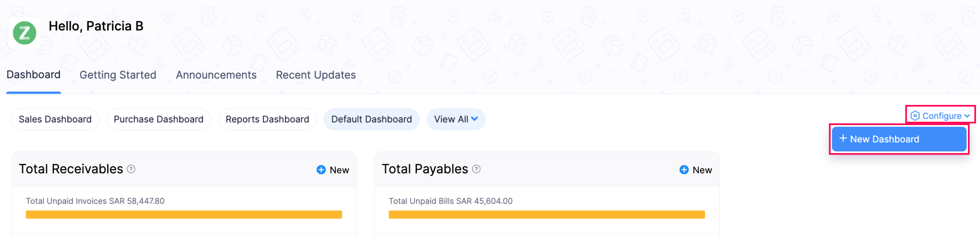Switch to the Getting Started tab
This screenshot has width=980, height=238.
(x=118, y=75)
